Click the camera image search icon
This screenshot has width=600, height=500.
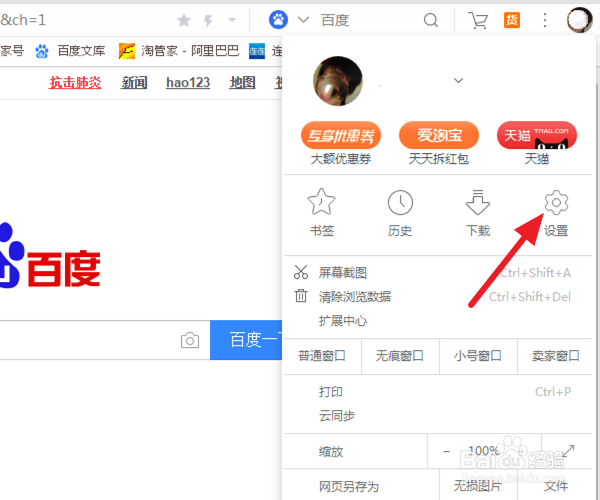click(x=190, y=340)
